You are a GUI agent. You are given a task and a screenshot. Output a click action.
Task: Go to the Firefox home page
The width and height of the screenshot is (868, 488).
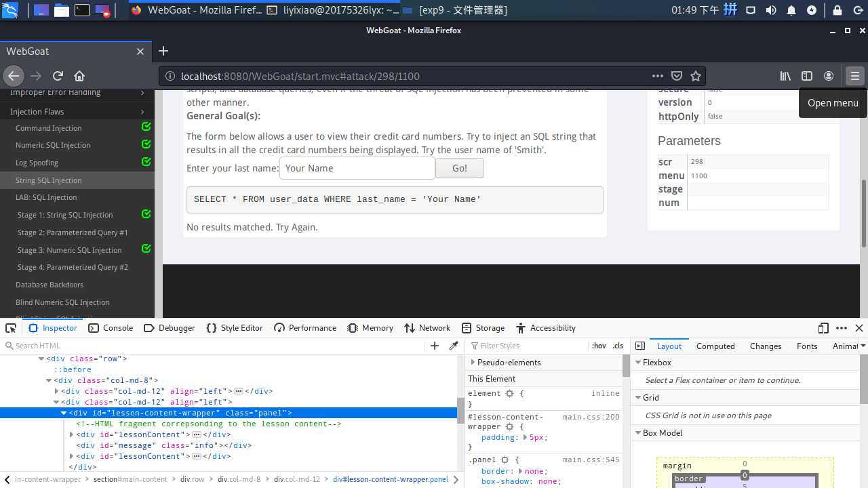point(79,76)
